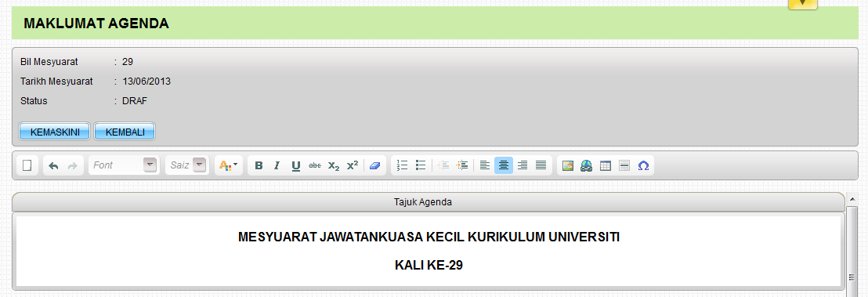Insert a bulleted list
Image resolution: width=868 pixels, height=297 pixels.
coord(421,165)
